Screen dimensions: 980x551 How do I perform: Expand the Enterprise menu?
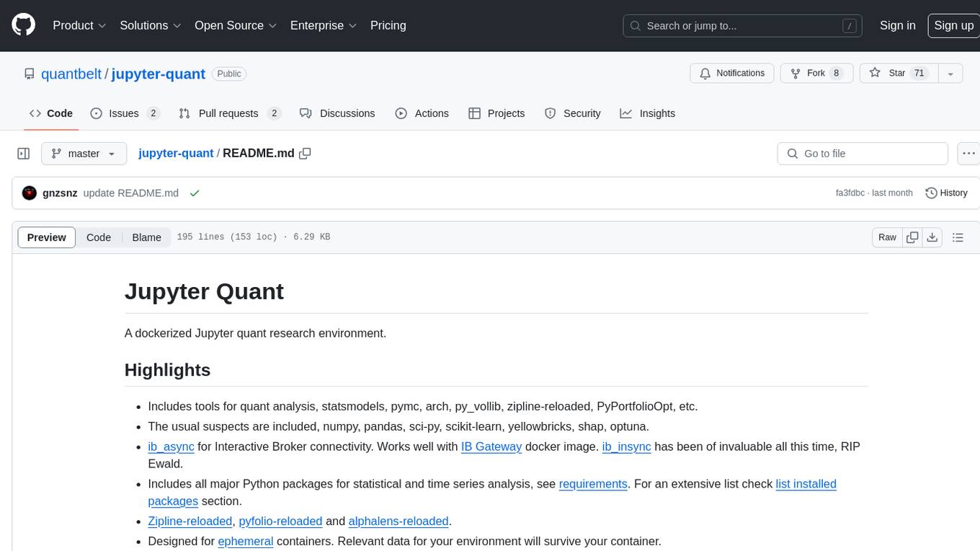324,25
